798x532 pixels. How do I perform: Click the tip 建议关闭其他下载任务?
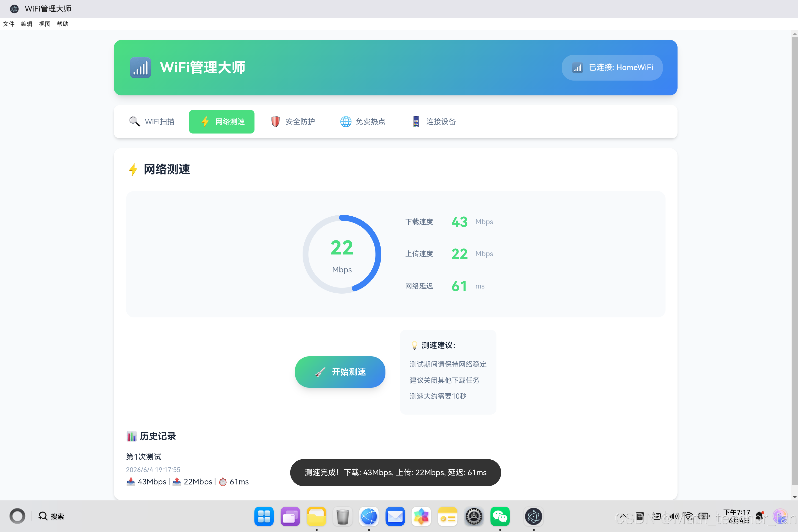[x=445, y=380]
